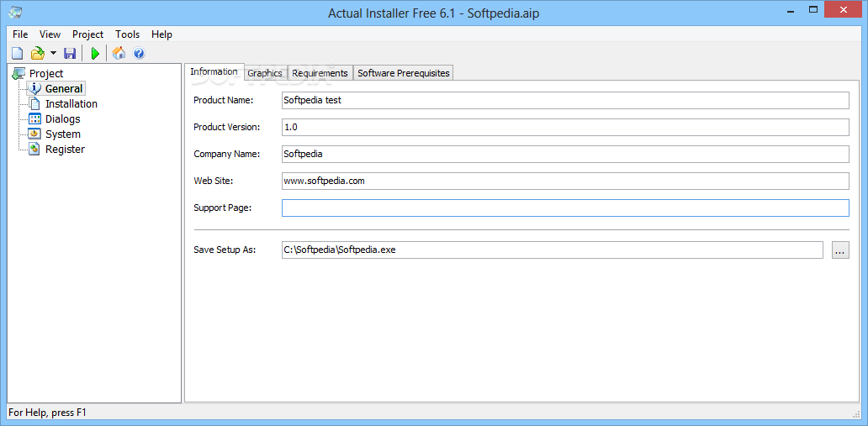
Task: Click the "Save Setup As:" label
Action: (x=225, y=250)
